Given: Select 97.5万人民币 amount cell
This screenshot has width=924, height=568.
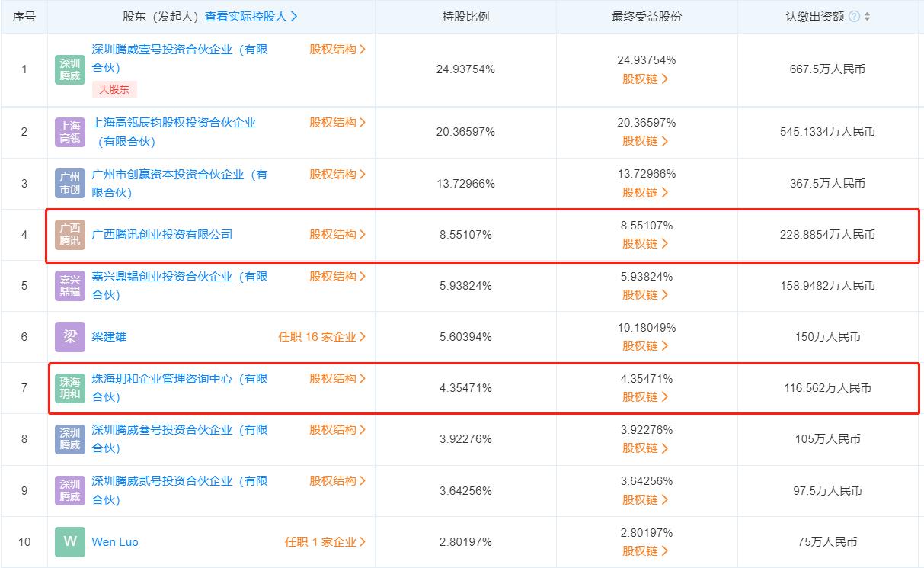Looking at the screenshot, I should click(x=827, y=490).
